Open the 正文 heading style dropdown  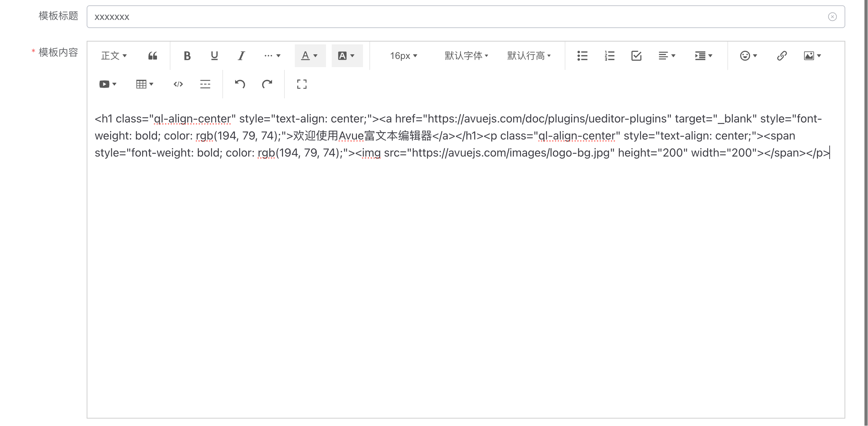114,56
